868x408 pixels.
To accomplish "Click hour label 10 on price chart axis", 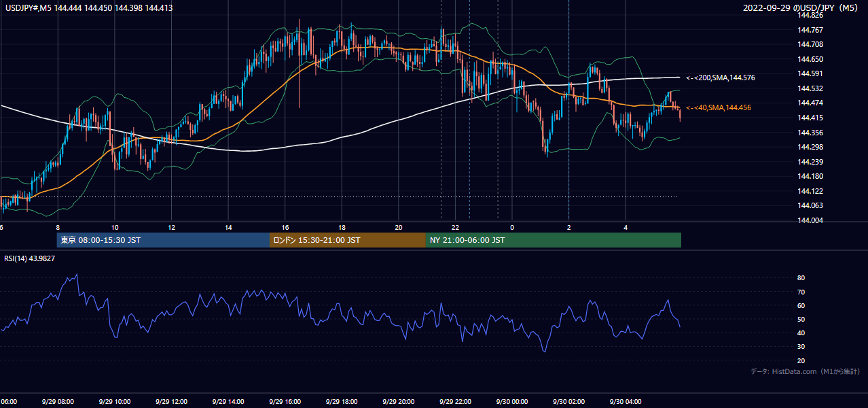I will [x=115, y=228].
